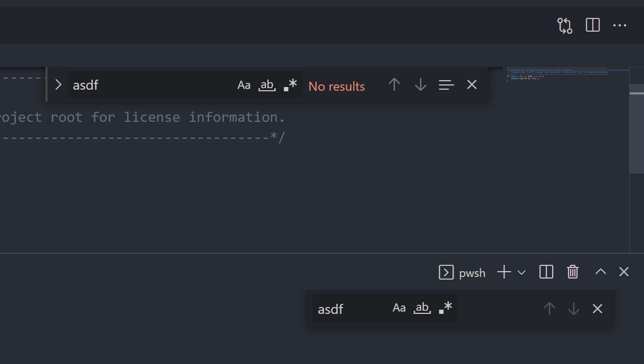Toggle match case in the editor find widget

243,84
